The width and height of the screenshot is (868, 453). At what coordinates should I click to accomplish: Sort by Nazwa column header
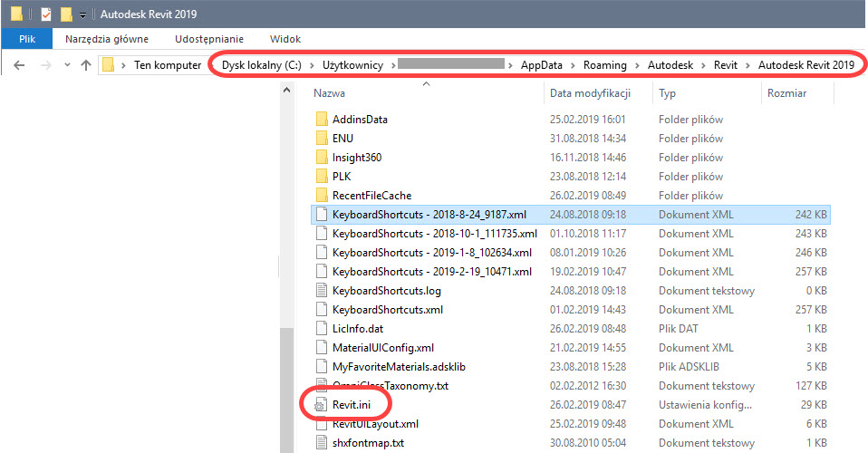click(x=329, y=93)
